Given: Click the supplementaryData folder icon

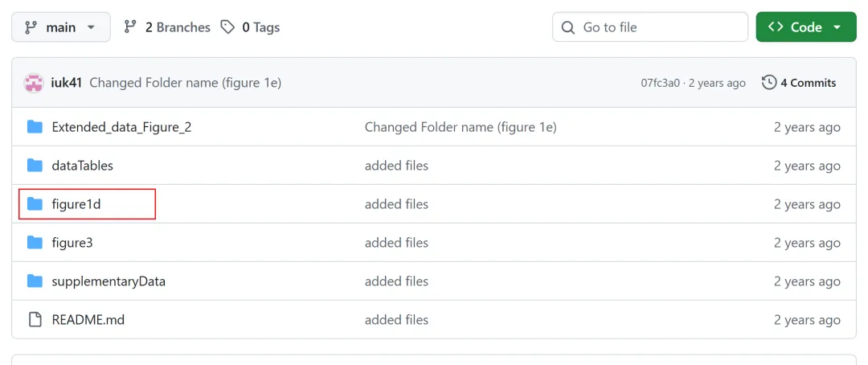Looking at the screenshot, I should 35,281.
